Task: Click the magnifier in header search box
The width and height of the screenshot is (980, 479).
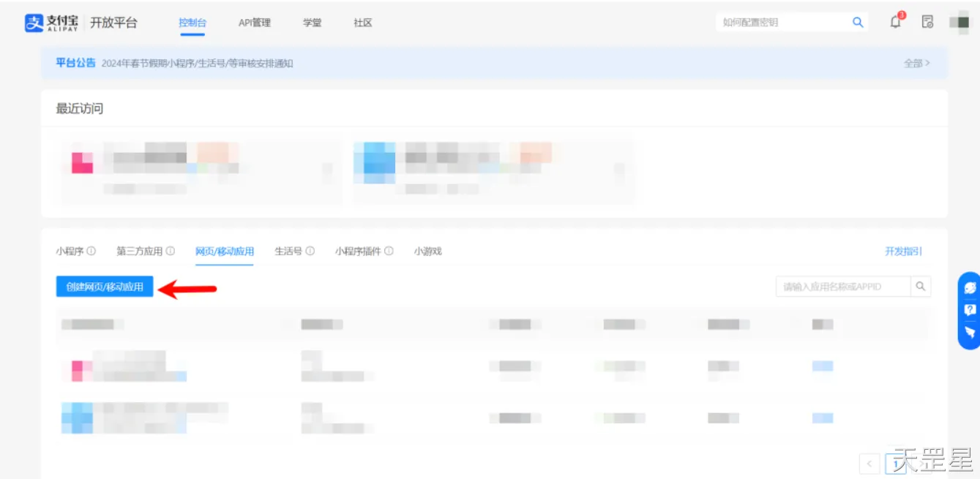Action: pos(858,23)
